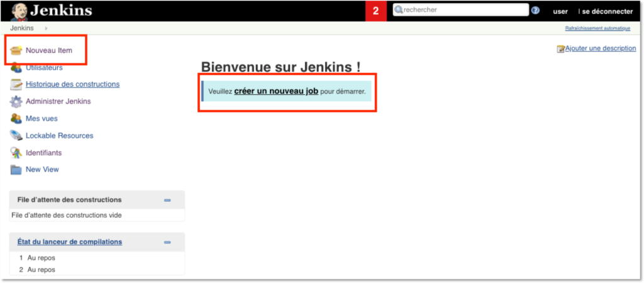Click the Jenkins title text in header
This screenshot has height=283, width=644.
point(61,11)
